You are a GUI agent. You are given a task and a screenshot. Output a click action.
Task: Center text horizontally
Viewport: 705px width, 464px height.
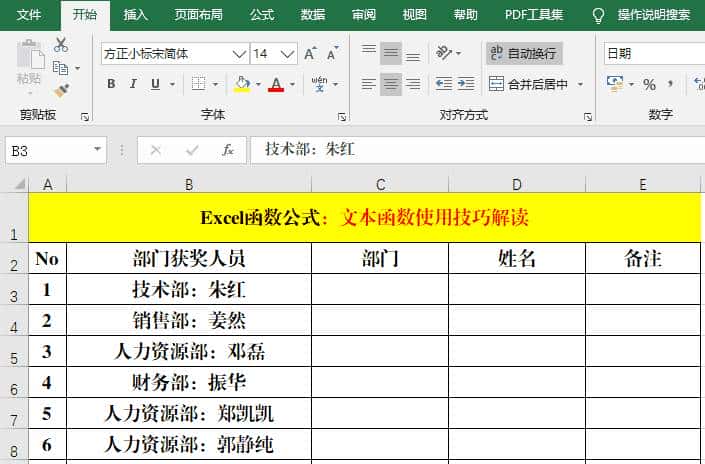[390, 84]
